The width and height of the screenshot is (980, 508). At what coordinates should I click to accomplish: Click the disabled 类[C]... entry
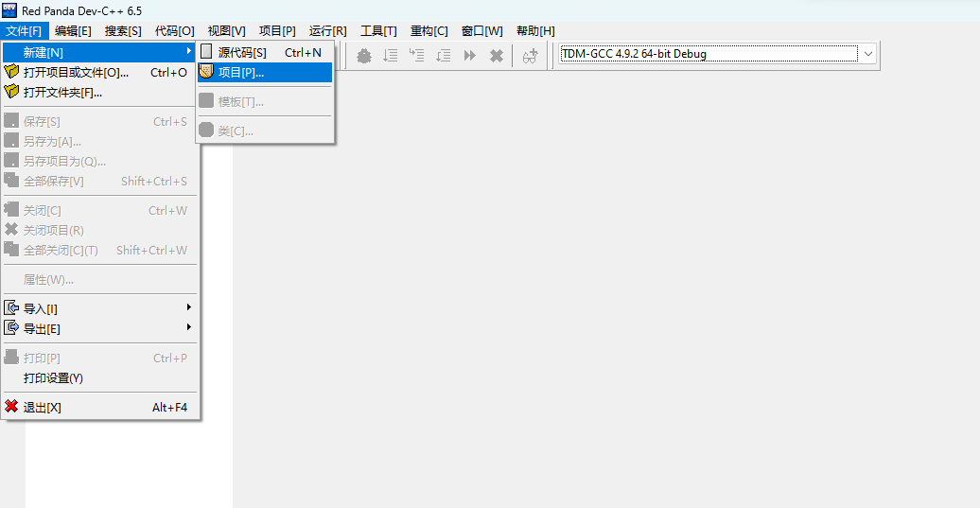[x=265, y=131]
